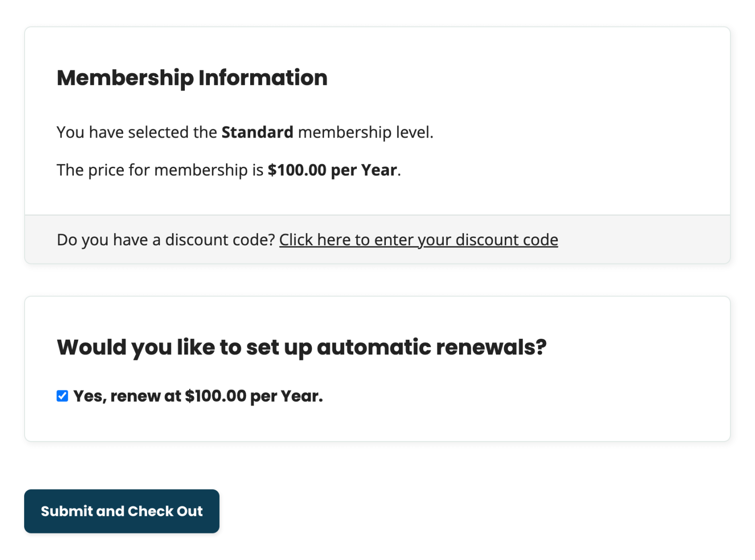Select the "Click here to enter your discount code" text
This screenshot has width=755, height=560.
[x=418, y=239]
